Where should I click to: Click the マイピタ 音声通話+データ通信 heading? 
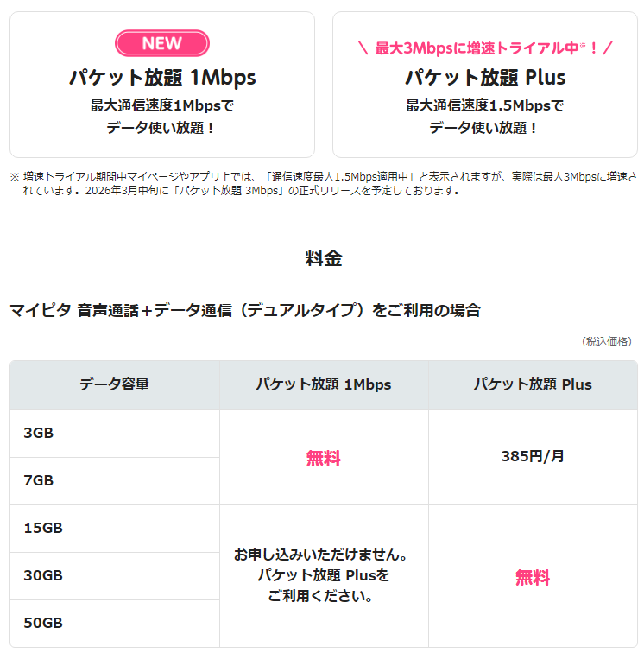244,310
